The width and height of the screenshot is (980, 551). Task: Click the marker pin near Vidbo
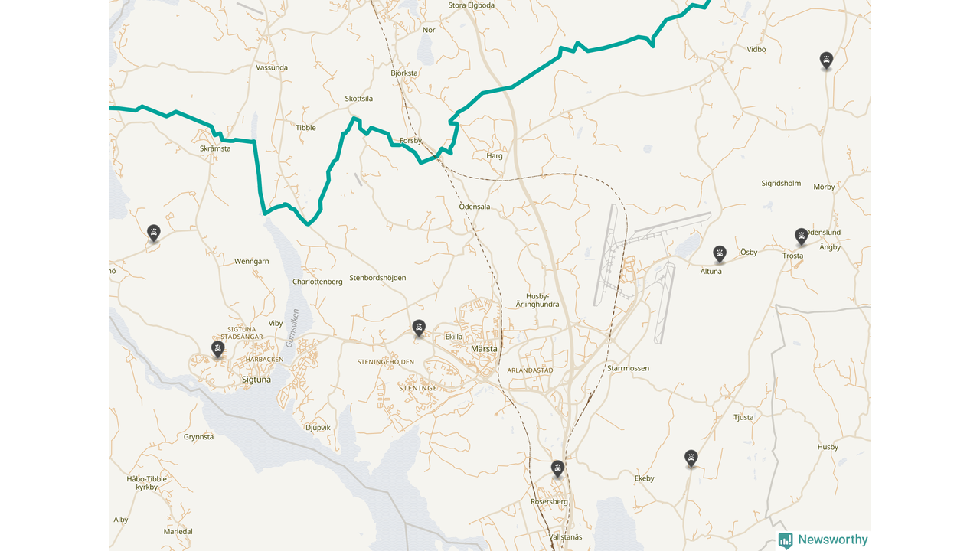(826, 60)
